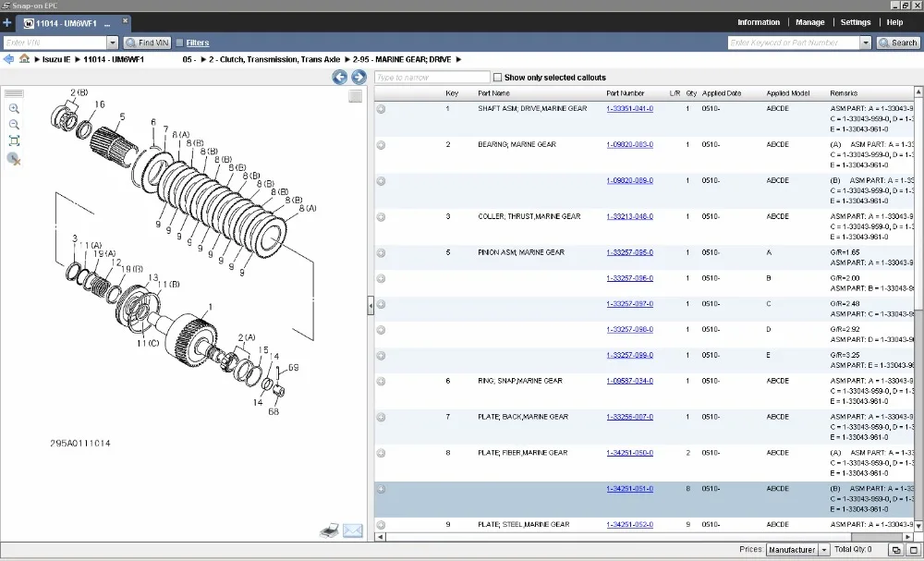The height and width of the screenshot is (561, 924).
Task: Open the thumbnail overview box on diagram
Action: click(x=355, y=96)
